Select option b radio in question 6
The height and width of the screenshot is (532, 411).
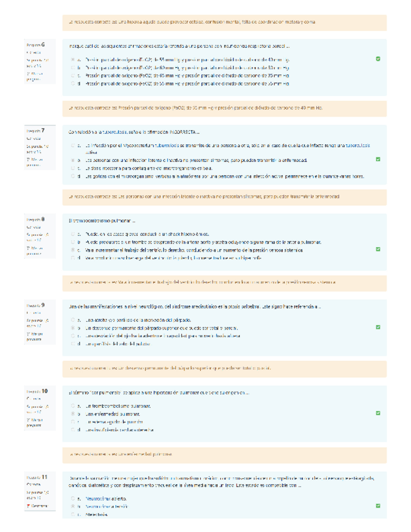[x=73, y=68]
